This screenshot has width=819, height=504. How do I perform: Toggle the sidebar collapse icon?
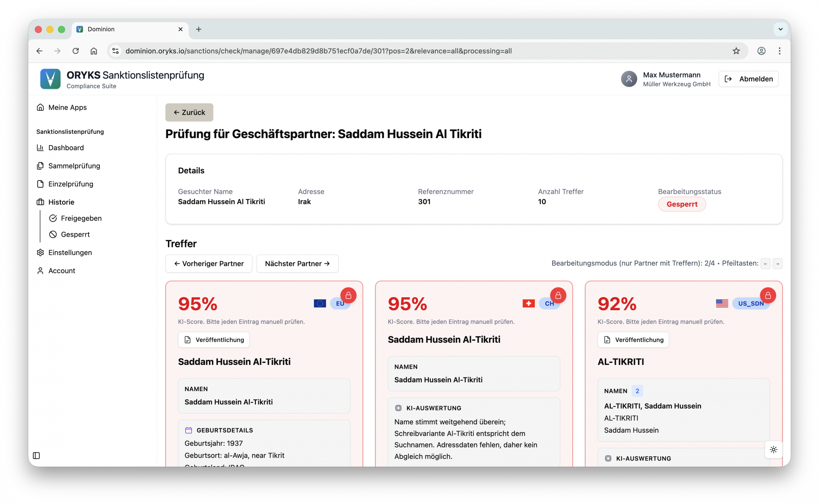[36, 455]
